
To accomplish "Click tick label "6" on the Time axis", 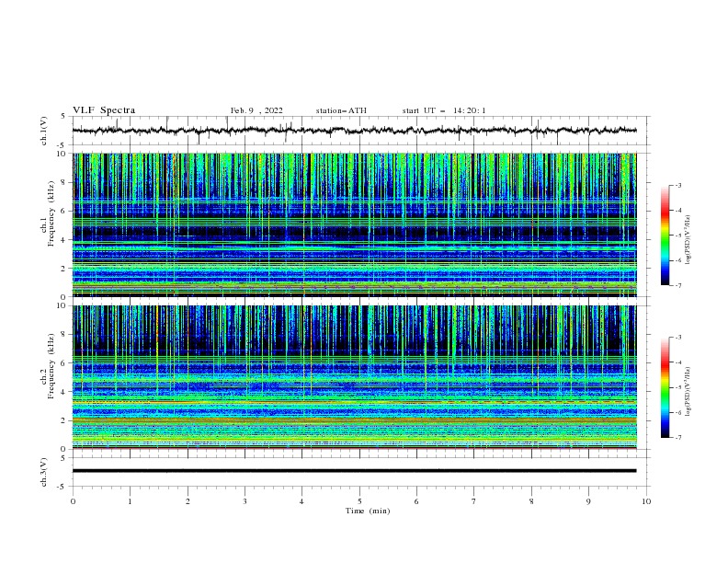I will point(416,501).
